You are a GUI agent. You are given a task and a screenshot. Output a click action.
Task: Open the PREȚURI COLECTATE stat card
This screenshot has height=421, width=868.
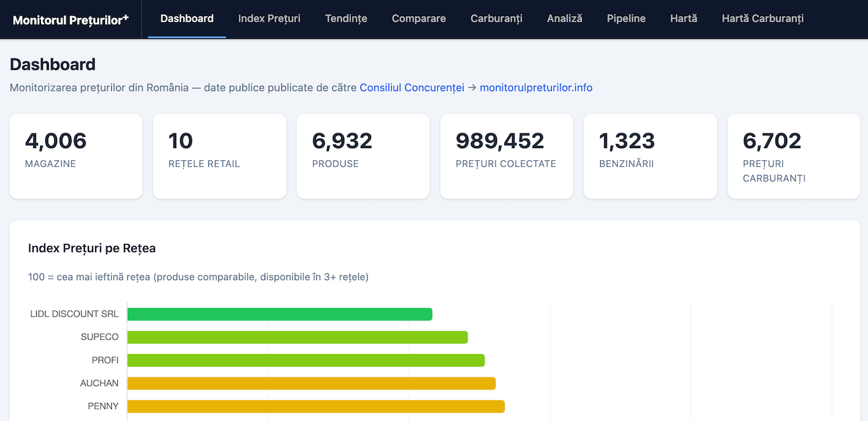(x=506, y=156)
